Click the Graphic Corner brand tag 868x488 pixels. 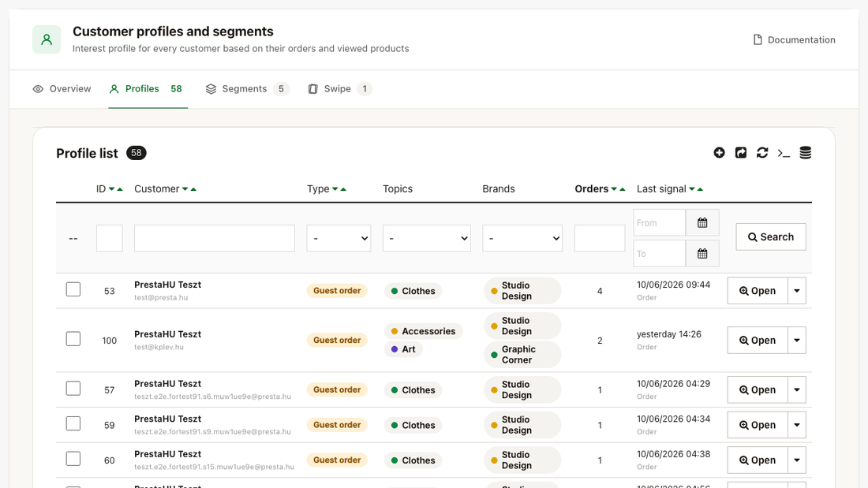(522, 355)
